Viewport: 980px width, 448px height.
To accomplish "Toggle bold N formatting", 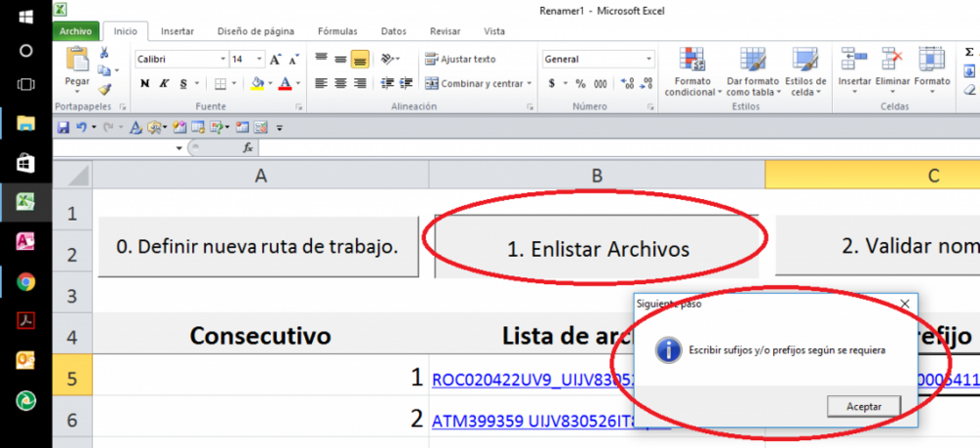I will [x=145, y=83].
